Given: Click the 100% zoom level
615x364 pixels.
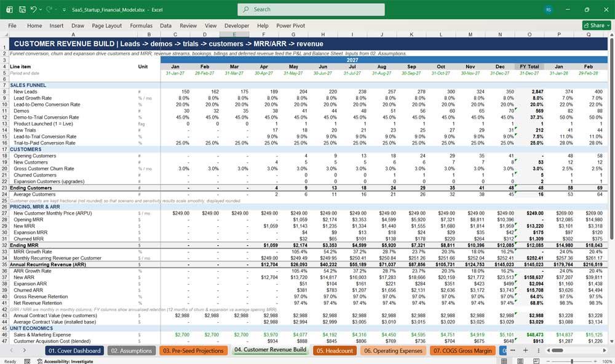Looking at the screenshot, I should click(x=607, y=362).
